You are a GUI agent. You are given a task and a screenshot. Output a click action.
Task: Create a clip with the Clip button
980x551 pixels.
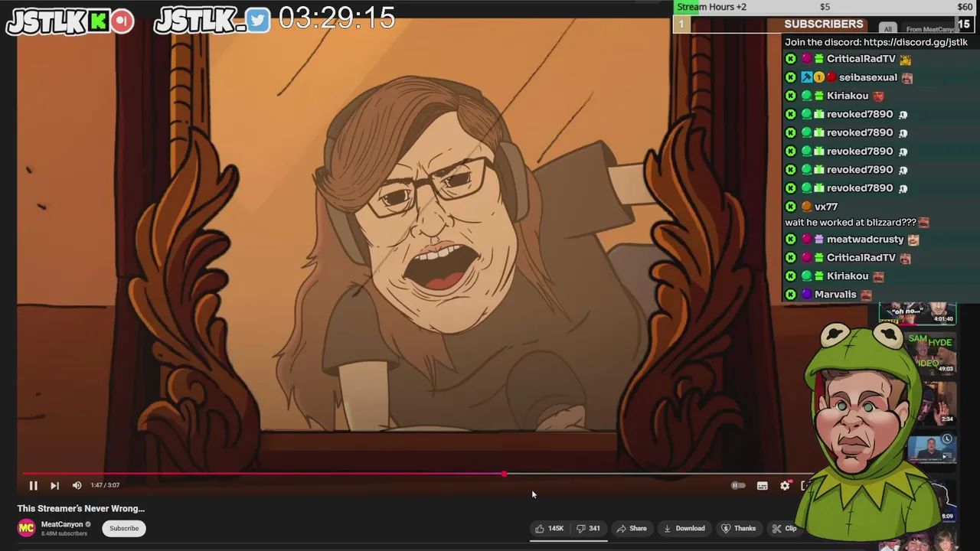pos(784,528)
